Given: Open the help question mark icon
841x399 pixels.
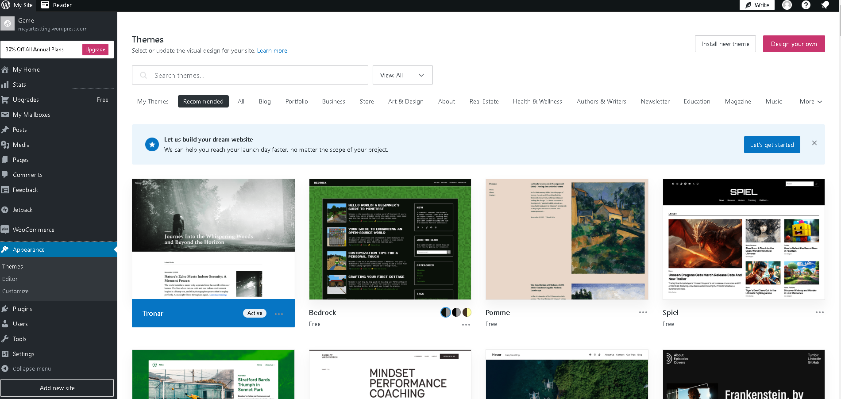Looking at the screenshot, I should 806,5.
